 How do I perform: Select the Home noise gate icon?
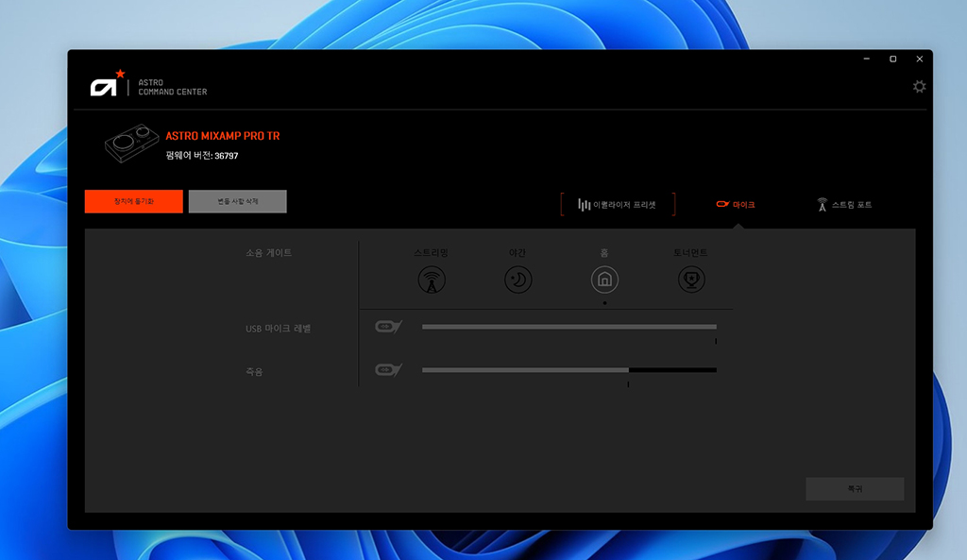(x=604, y=280)
